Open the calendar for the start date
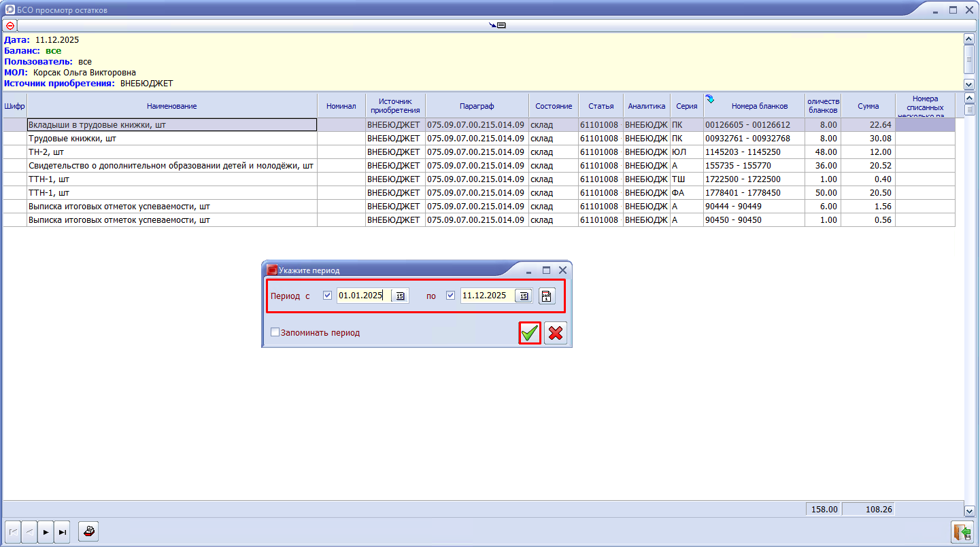This screenshot has height=547, width=980. [401, 296]
